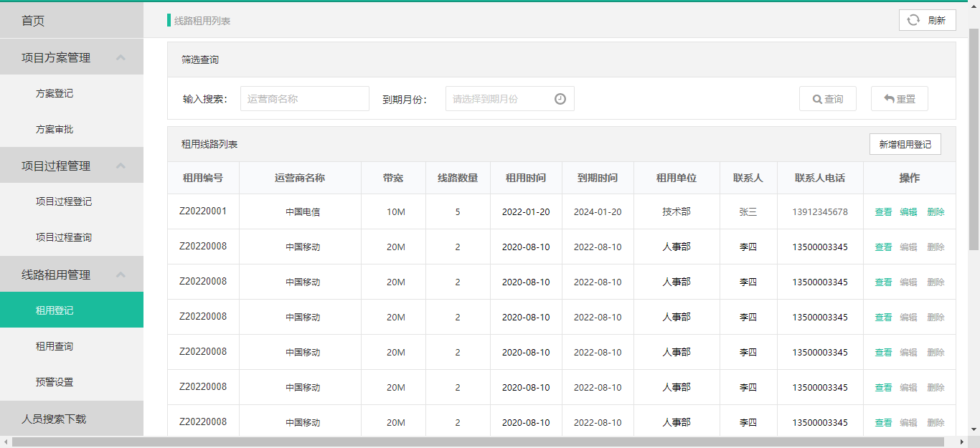The image size is (980, 448).
Task: Click the 到期月份 label
Action: point(405,99)
